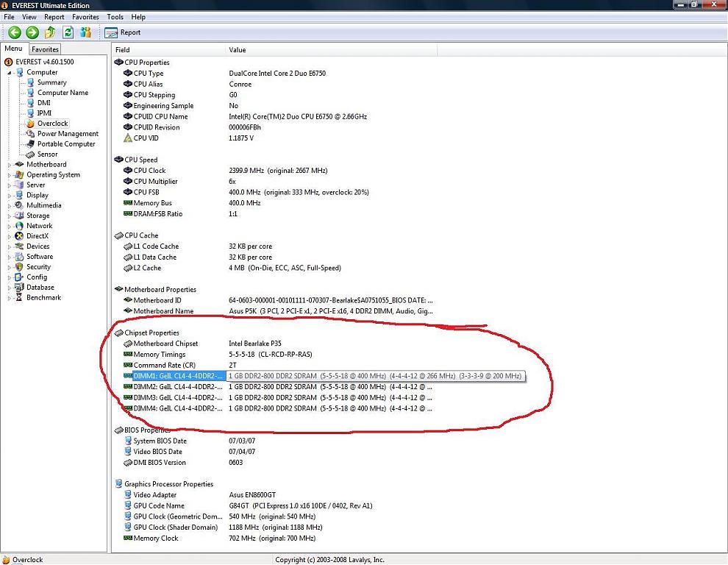This screenshot has width=728, height=565.
Task: Expand the Server node arrow
Action: [x=10, y=185]
